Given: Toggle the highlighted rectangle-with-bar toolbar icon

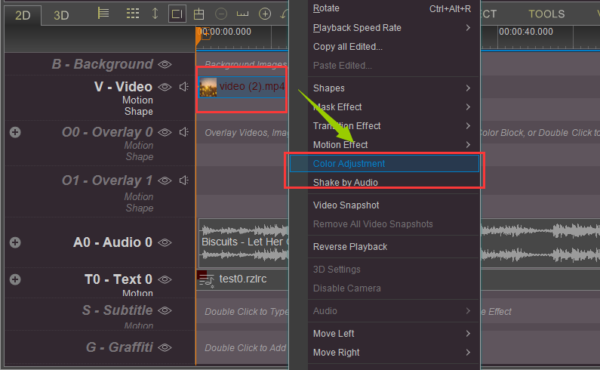Looking at the screenshot, I should coord(177,14).
